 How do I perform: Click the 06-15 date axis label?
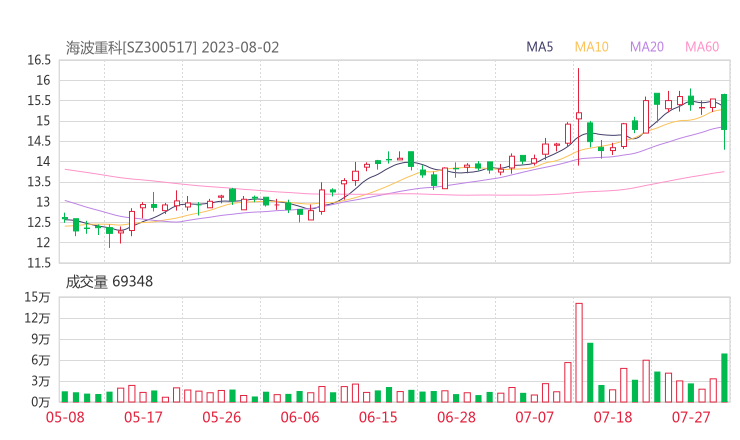(378, 417)
